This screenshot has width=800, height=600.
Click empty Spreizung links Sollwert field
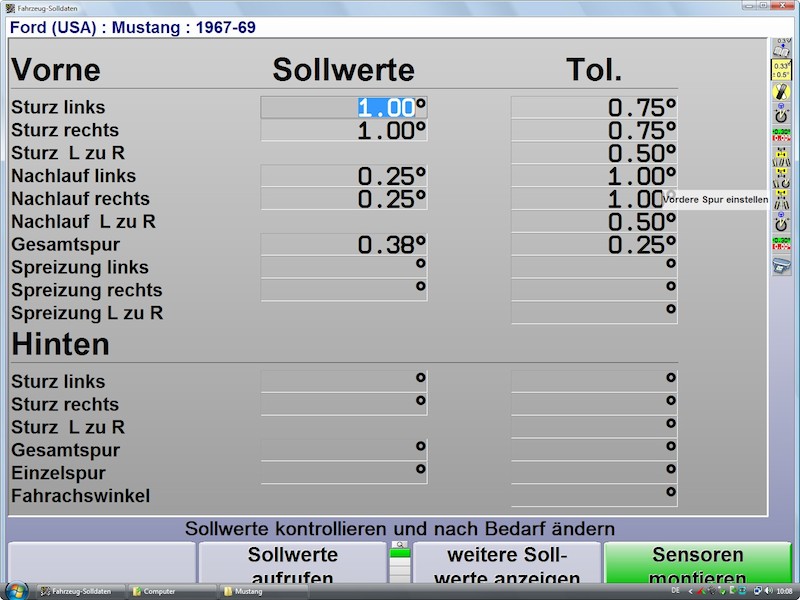pos(344,267)
